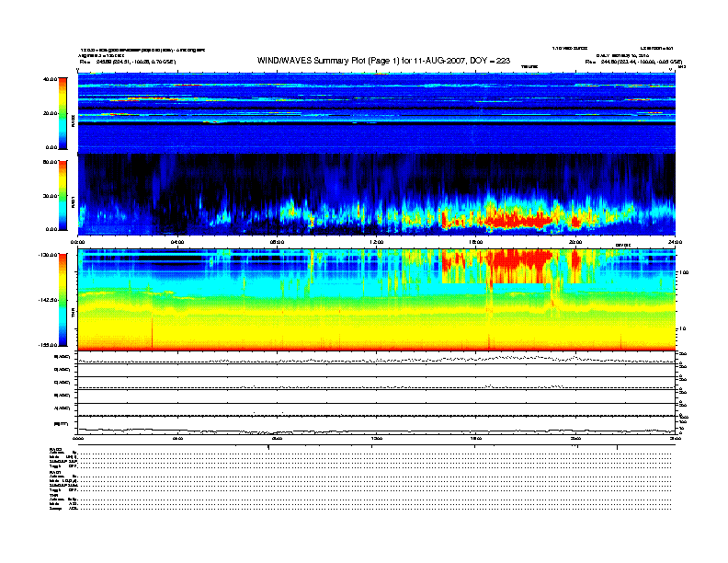Click the 40.00 label on RAD2 scale
The image size is (728, 563).
pos(50,79)
